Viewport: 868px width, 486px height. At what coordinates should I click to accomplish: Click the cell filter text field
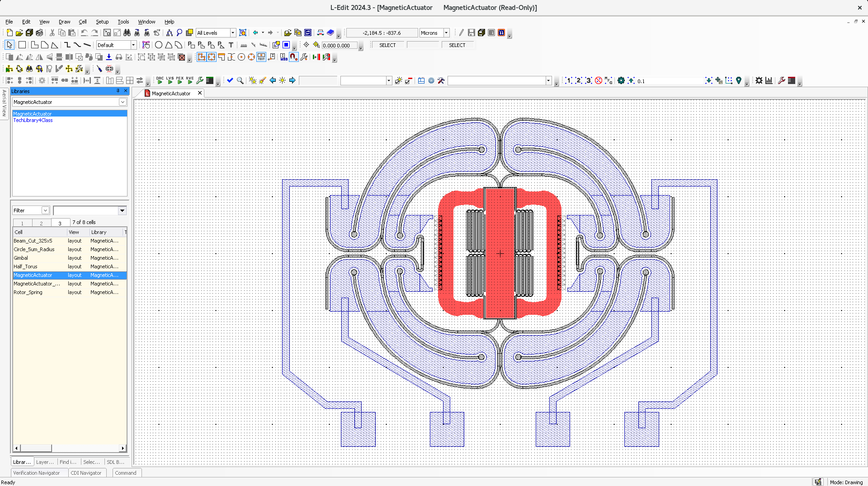tap(86, 210)
